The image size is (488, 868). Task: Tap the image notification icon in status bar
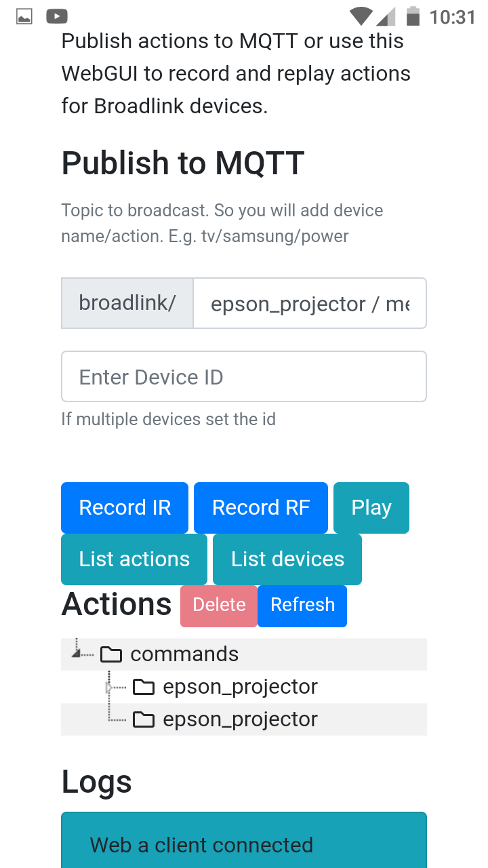(x=24, y=16)
